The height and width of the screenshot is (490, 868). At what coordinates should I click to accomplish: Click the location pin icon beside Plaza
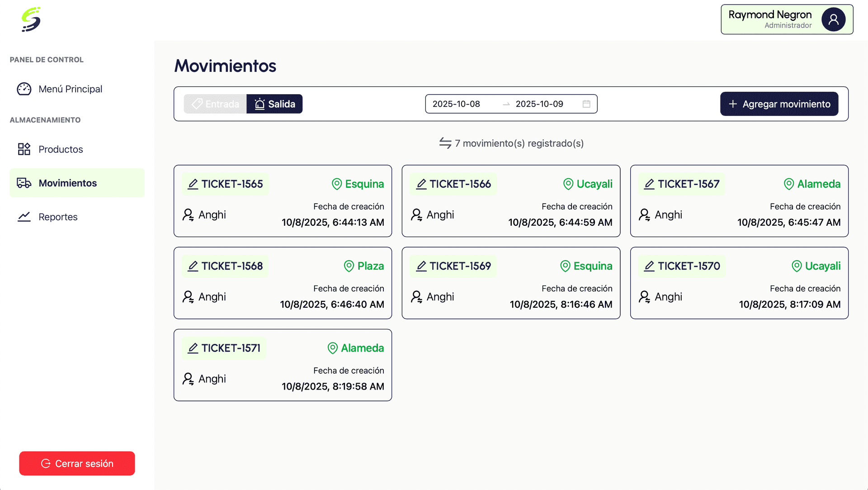349,266
